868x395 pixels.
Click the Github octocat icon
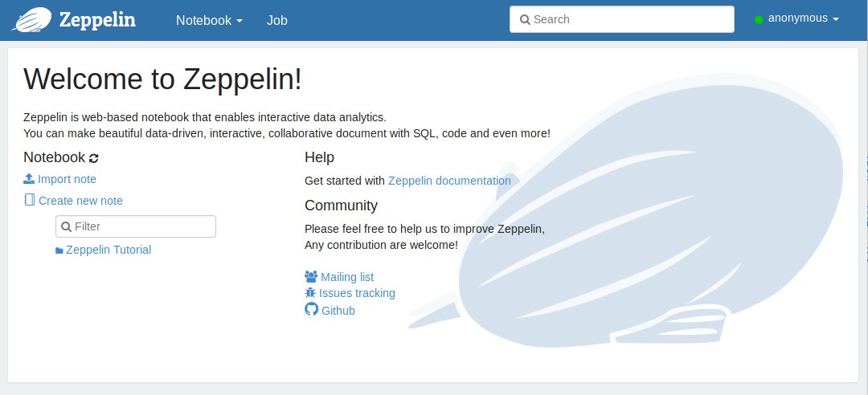(x=312, y=309)
